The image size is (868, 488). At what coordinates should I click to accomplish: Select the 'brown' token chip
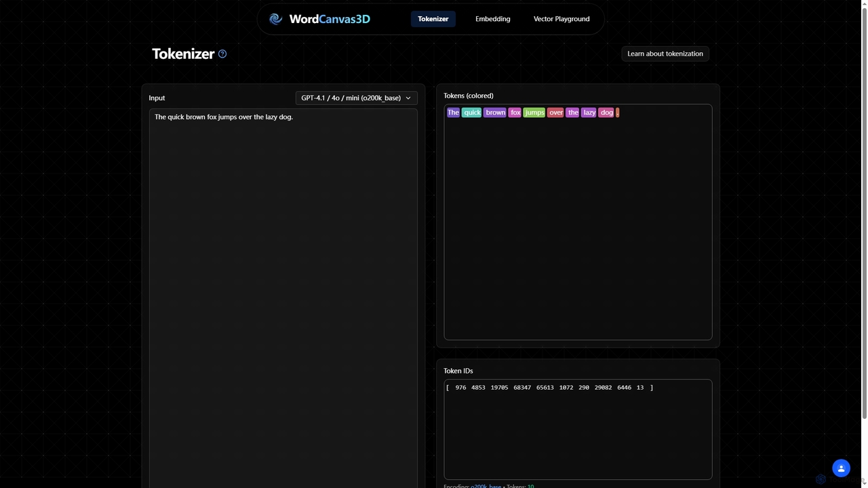tap(495, 113)
